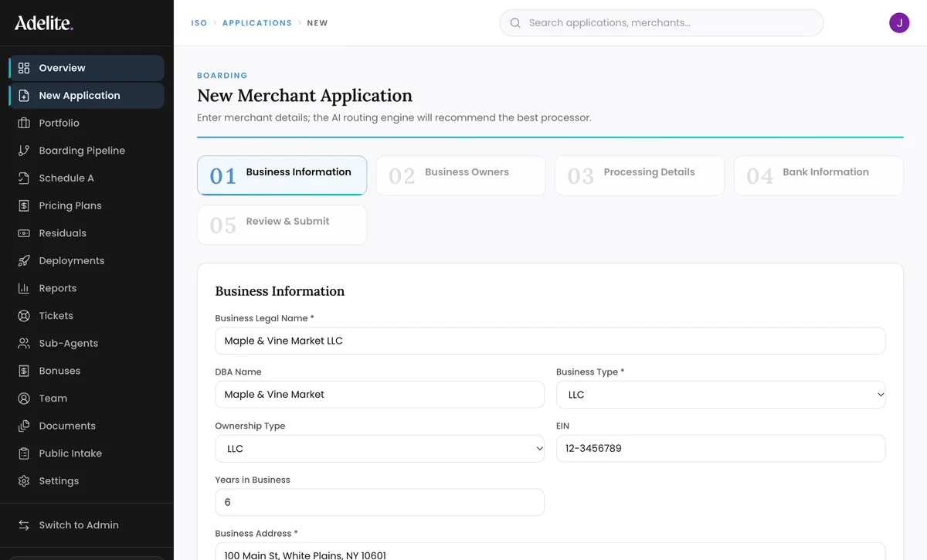Click the Bonuses dollar icon
The image size is (927, 560).
pyautogui.click(x=24, y=371)
